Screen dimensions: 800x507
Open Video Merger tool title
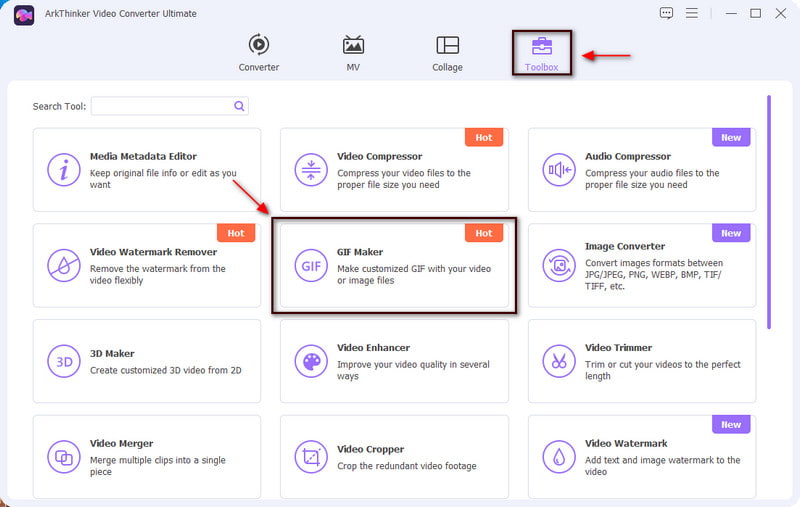click(121, 444)
